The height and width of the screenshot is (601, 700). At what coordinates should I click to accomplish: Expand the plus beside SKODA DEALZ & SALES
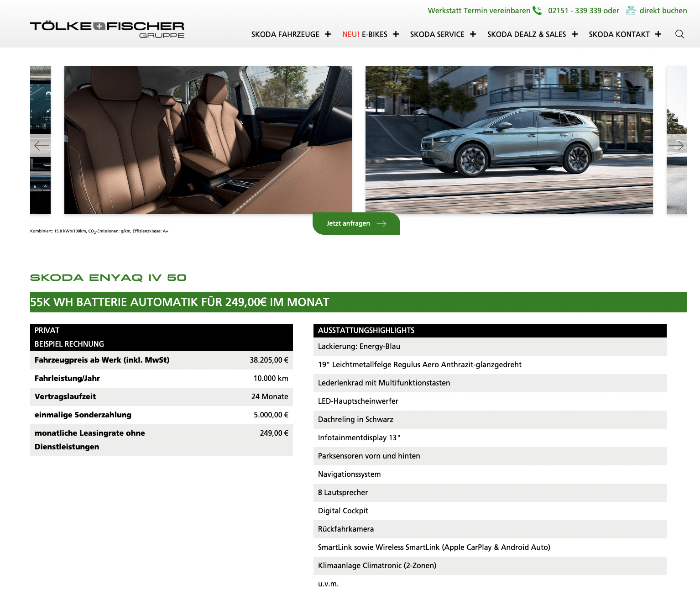575,34
